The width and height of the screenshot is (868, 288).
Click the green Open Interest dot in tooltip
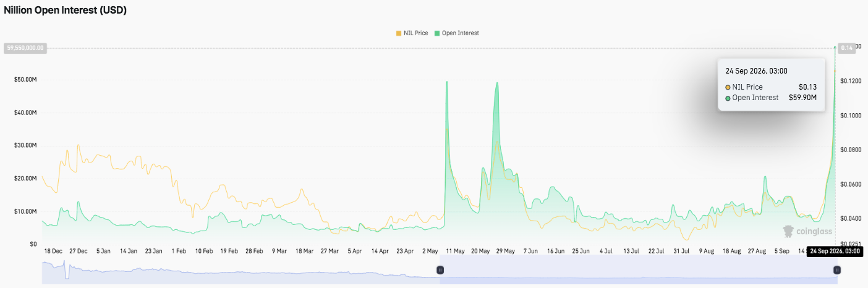[x=728, y=98]
